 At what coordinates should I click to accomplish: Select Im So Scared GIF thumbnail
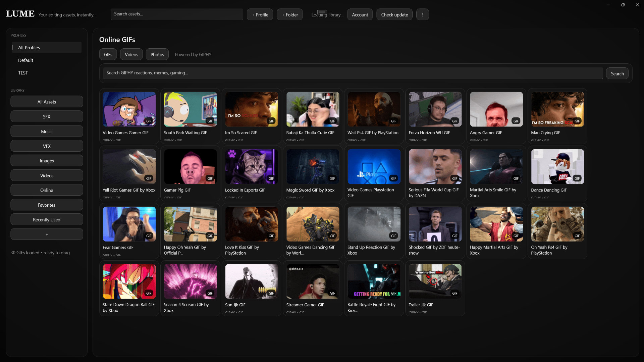[252, 109]
